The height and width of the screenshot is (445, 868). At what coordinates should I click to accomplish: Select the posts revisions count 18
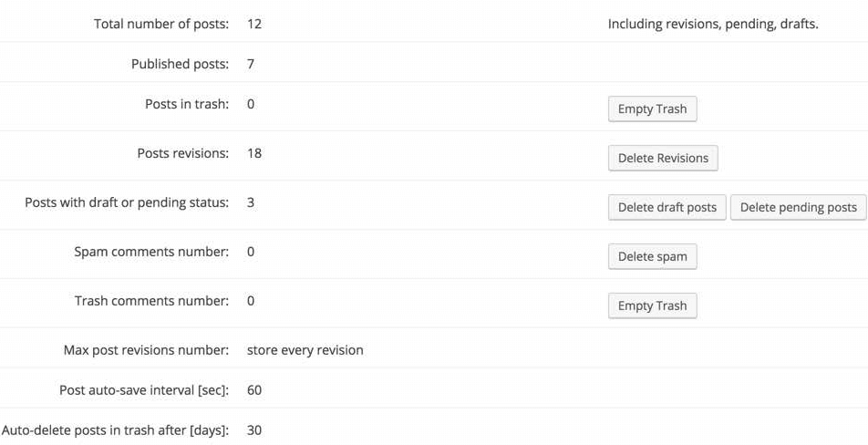tap(254, 153)
